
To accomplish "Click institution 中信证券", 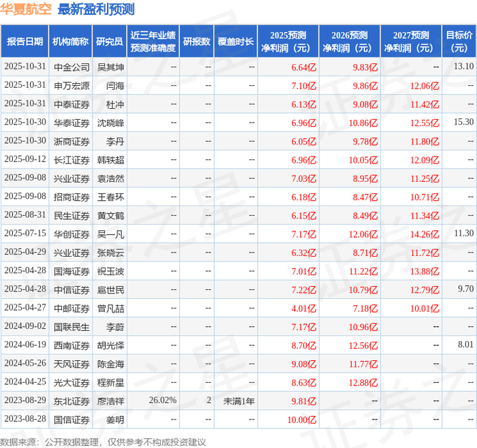I will [72, 290].
